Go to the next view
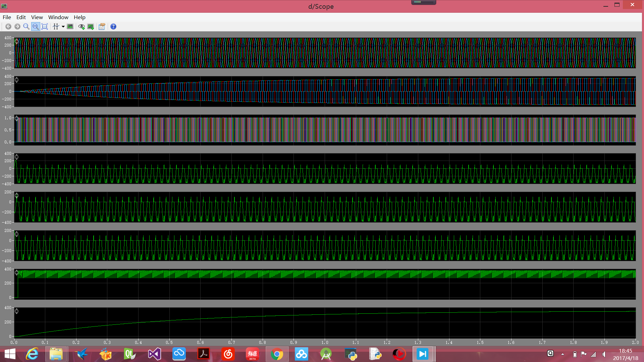The width and height of the screenshot is (644, 362). tap(17, 26)
